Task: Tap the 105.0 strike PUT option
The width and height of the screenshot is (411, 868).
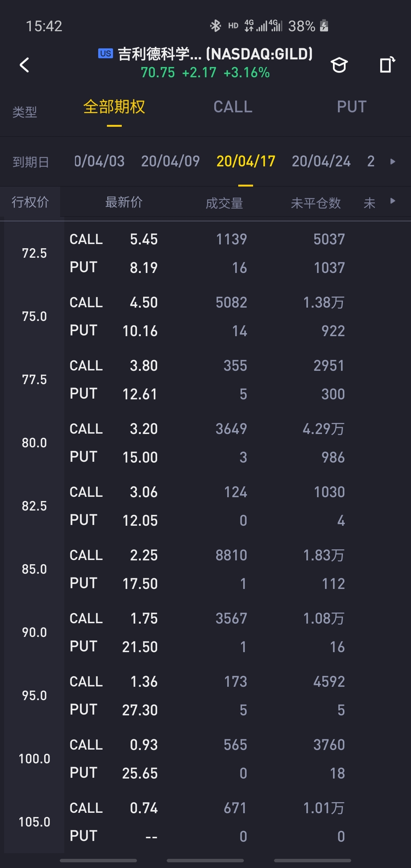Action: click(x=205, y=836)
